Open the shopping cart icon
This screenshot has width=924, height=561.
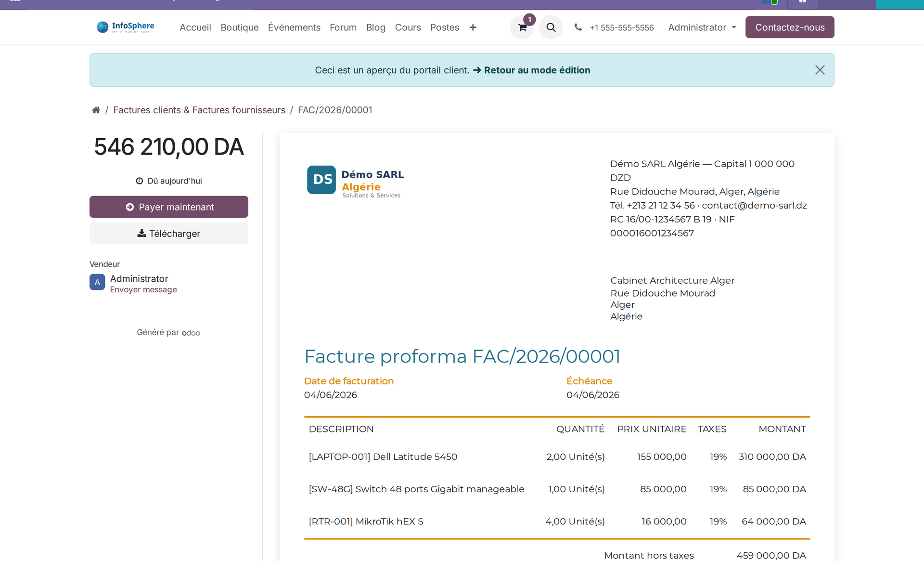coord(522,27)
